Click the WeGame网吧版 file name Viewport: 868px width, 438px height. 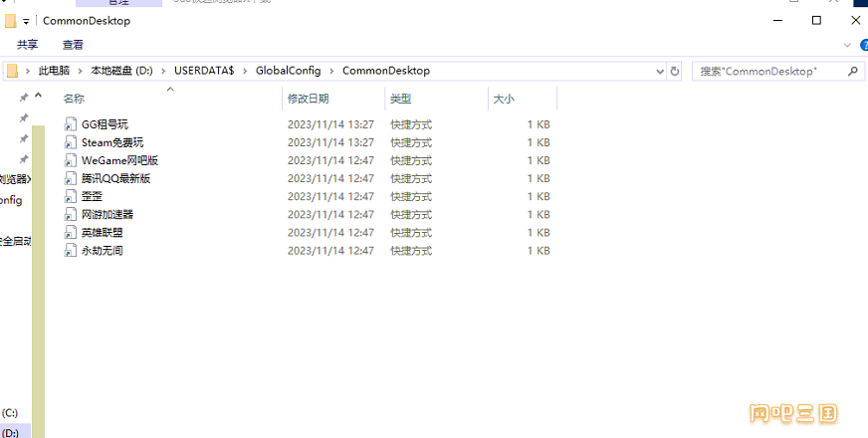pyautogui.click(x=119, y=160)
